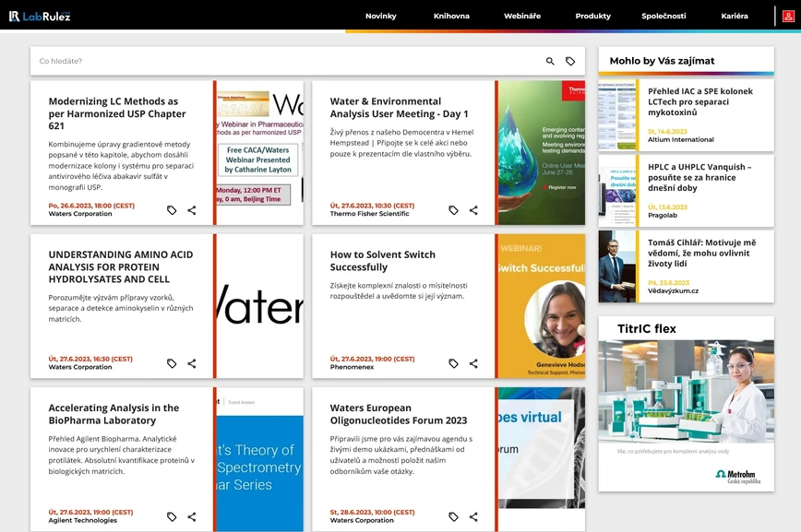Image resolution: width=801 pixels, height=532 pixels.
Task: Click the LabRulez logo
Action: pyautogui.click(x=40, y=17)
